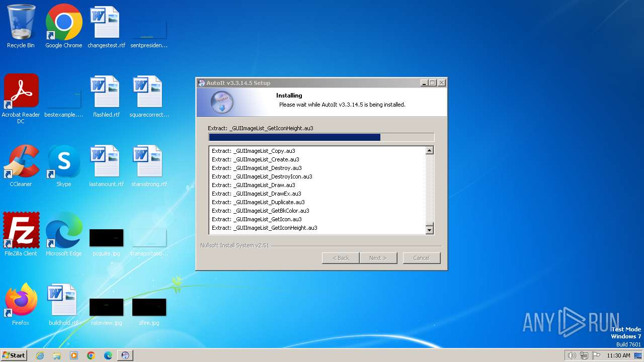Open the network tray icon
The width and height of the screenshot is (644, 362).
click(584, 355)
